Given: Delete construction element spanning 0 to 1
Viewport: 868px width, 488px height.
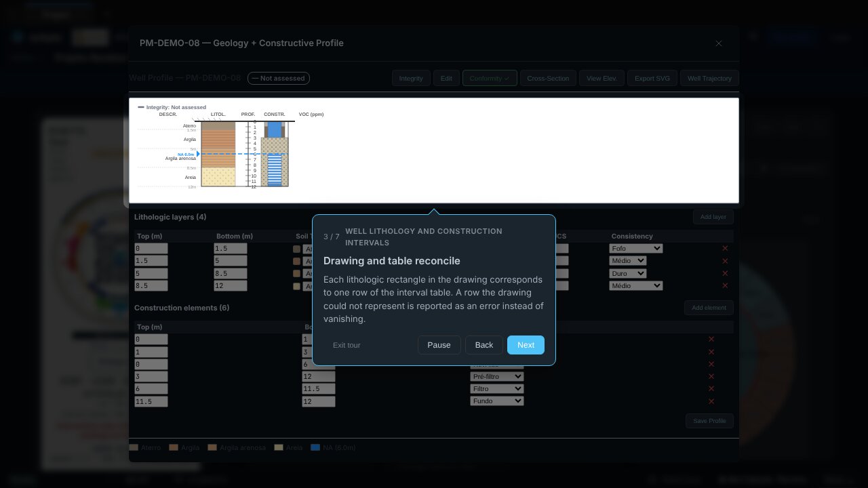Looking at the screenshot, I should pyautogui.click(x=711, y=339).
